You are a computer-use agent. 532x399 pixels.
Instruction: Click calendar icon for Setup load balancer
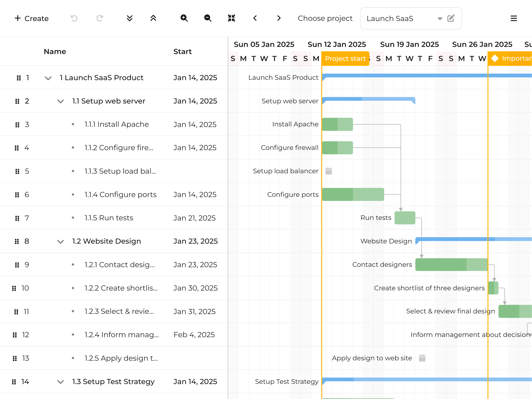click(329, 171)
